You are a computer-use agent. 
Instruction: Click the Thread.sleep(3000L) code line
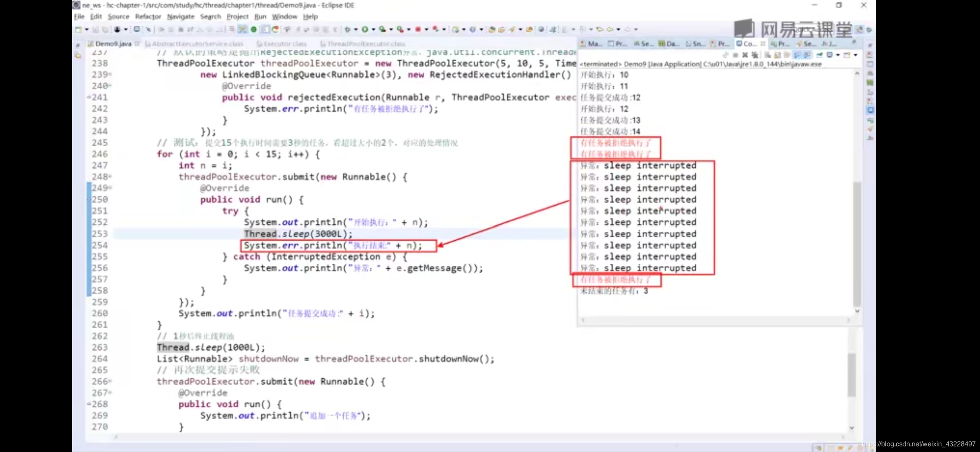(298, 234)
